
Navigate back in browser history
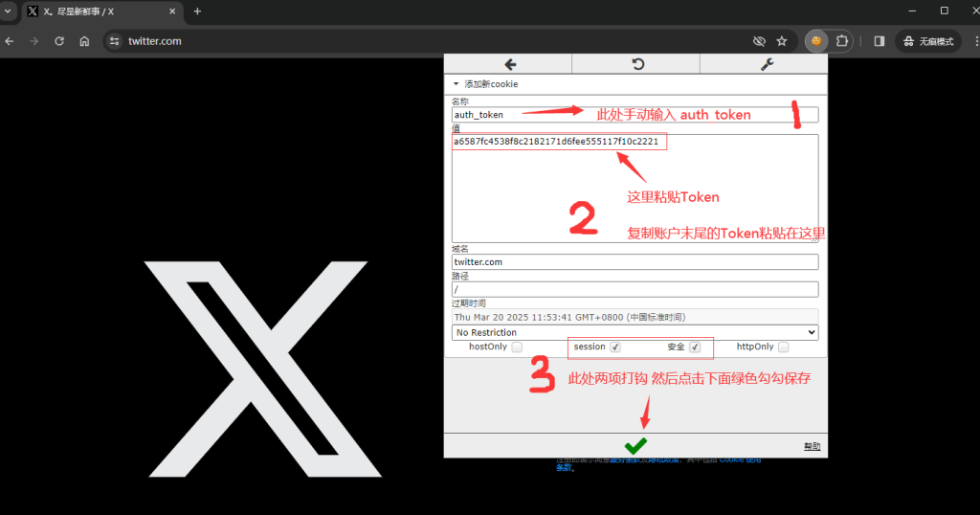(x=10, y=41)
